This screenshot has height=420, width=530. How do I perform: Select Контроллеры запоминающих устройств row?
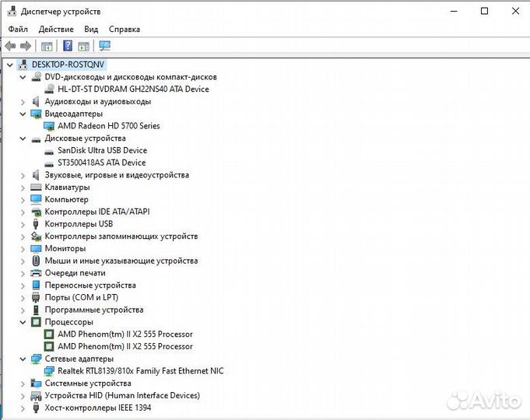[121, 236]
